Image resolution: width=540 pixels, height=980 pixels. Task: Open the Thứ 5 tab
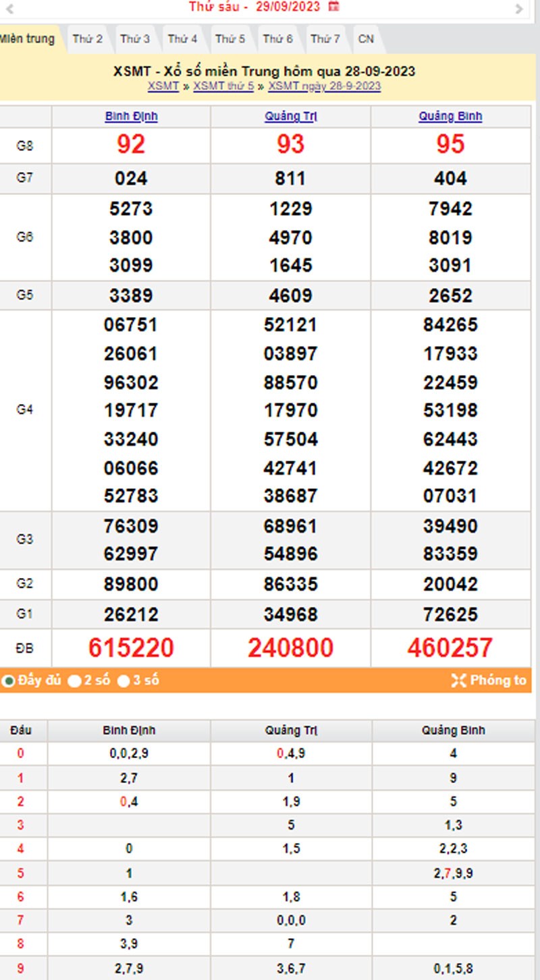230,39
